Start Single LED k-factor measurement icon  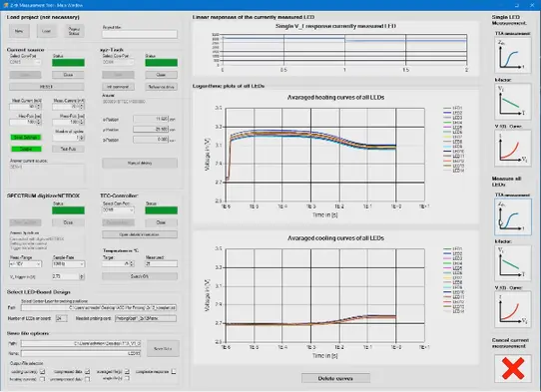513,101
